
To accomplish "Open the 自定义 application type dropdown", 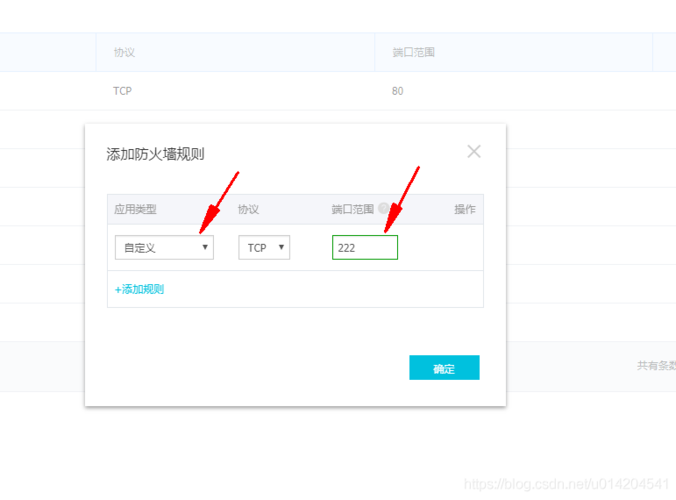I will pyautogui.click(x=164, y=247).
